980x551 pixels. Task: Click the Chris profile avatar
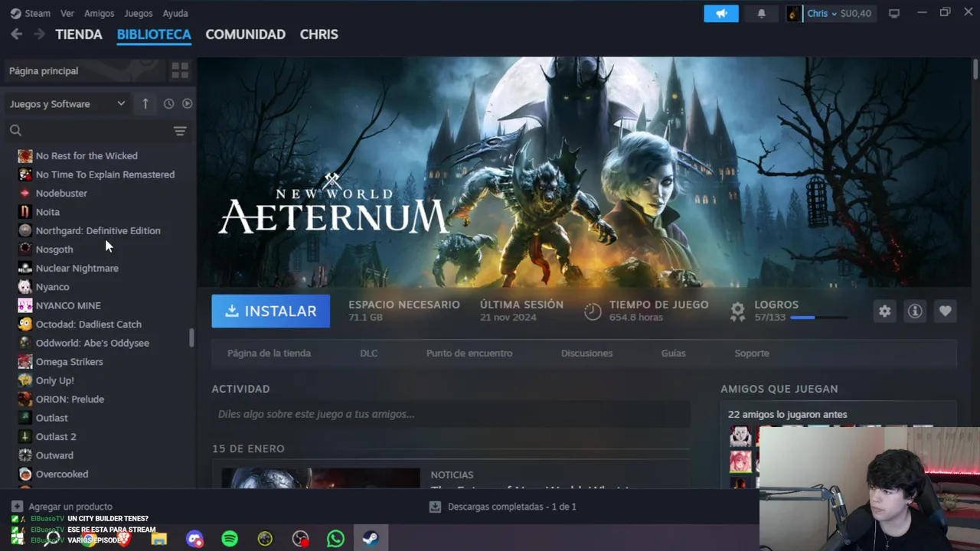[x=794, y=13]
